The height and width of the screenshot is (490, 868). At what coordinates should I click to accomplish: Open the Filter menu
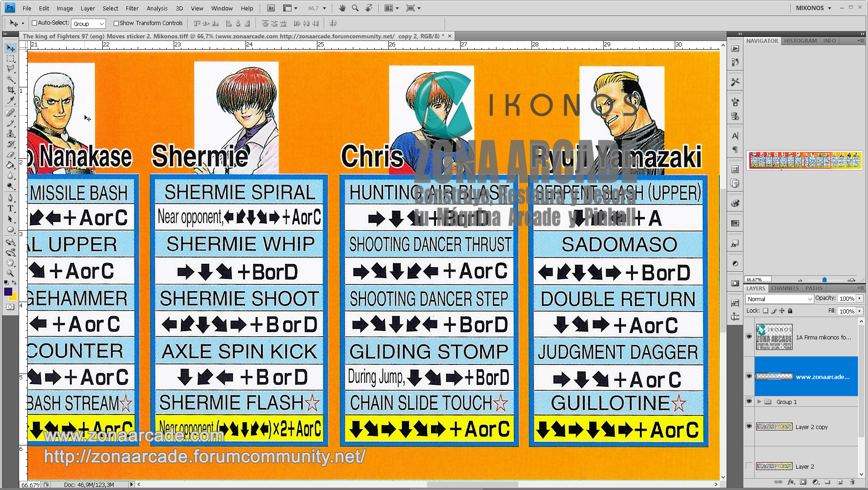click(132, 8)
